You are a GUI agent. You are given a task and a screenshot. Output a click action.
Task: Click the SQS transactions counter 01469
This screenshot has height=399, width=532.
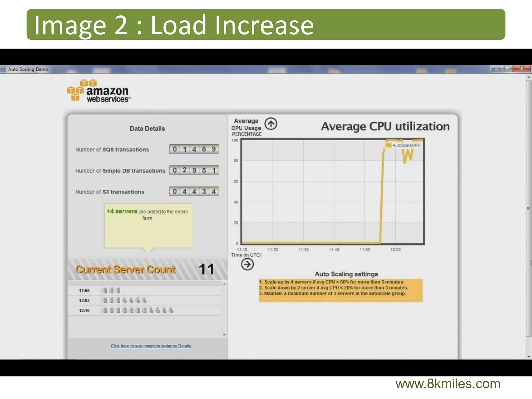[194, 149]
